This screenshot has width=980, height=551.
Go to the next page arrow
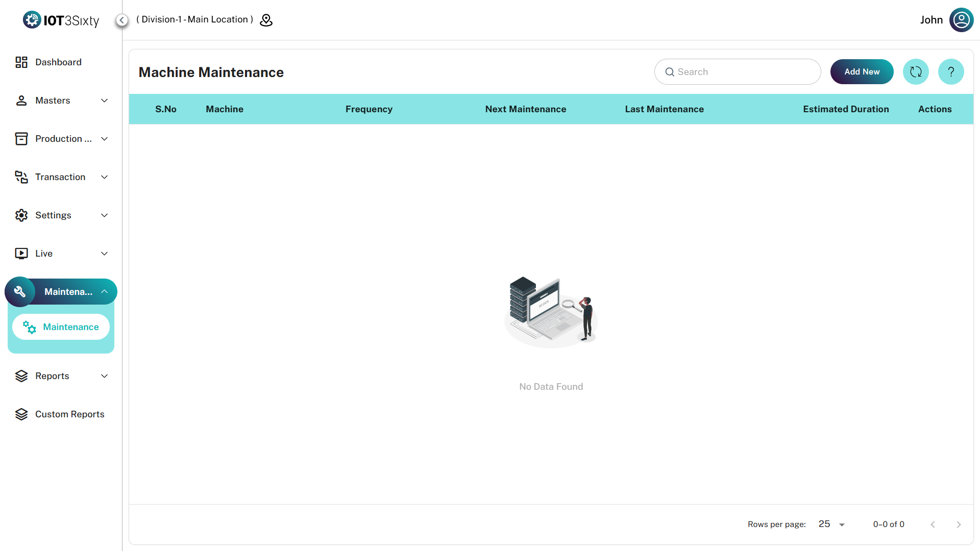coord(959,524)
